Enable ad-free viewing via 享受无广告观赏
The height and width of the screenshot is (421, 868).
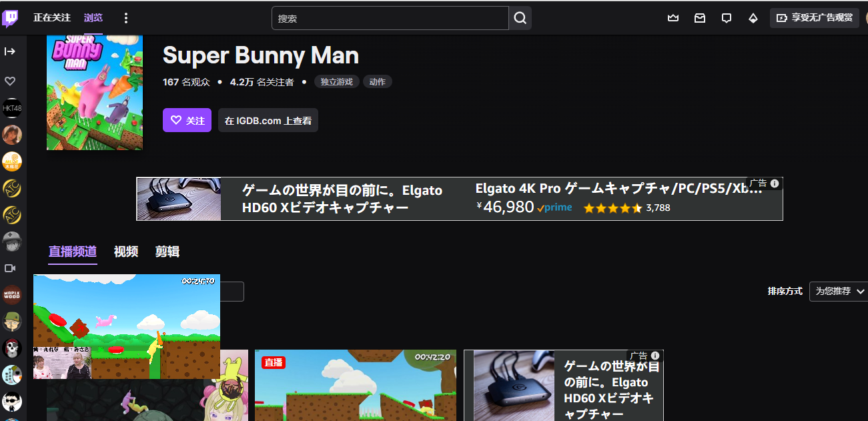click(x=814, y=18)
